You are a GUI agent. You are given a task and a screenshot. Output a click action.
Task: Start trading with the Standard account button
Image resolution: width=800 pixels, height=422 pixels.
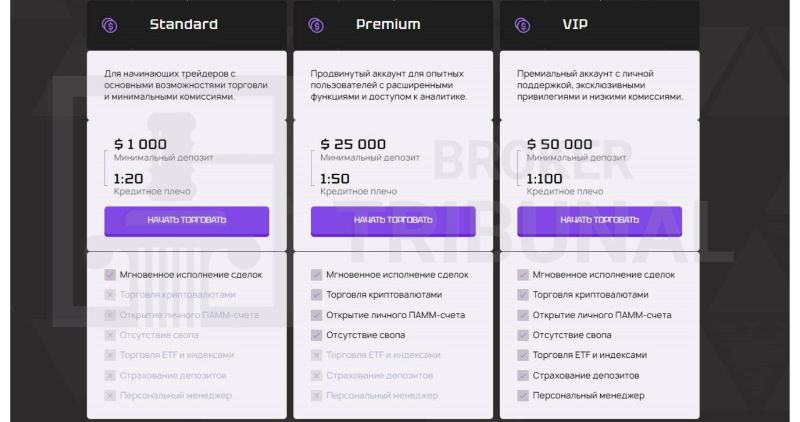(187, 221)
